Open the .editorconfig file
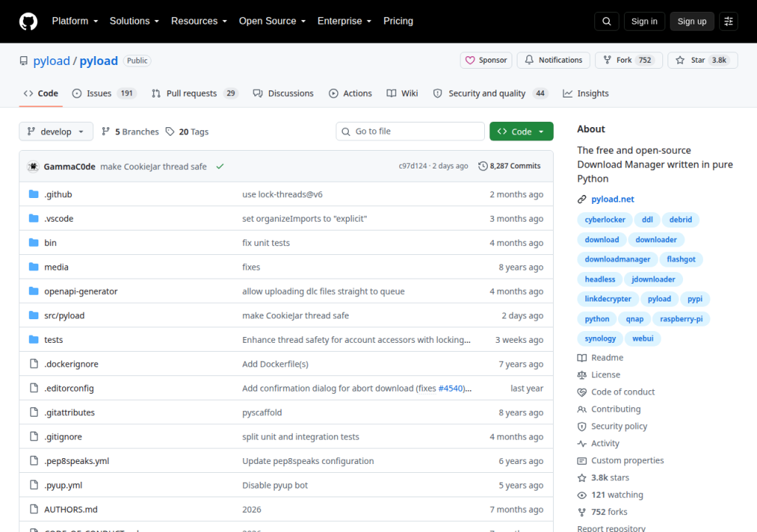757x532 pixels. [x=69, y=388]
